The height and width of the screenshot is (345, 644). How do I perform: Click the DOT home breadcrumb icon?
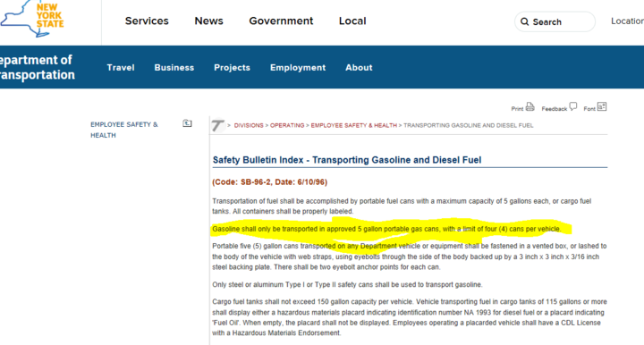point(218,125)
